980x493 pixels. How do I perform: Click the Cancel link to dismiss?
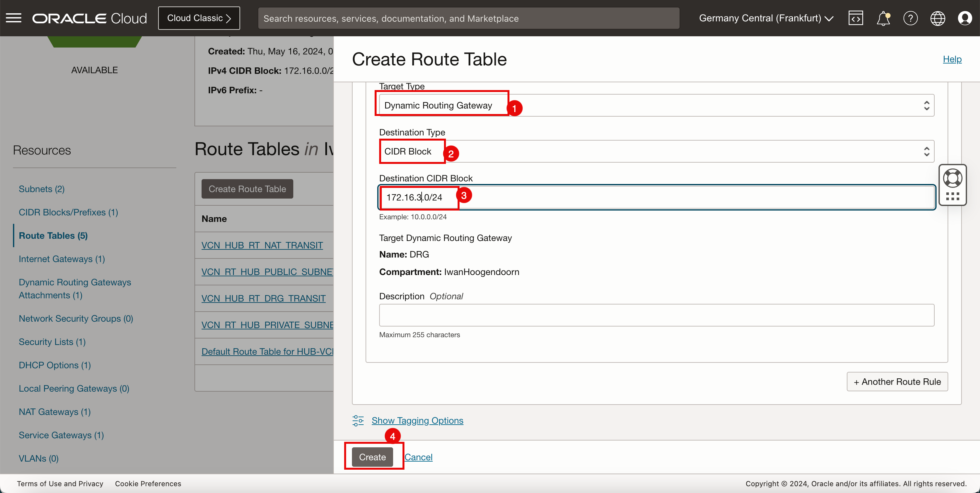click(x=418, y=457)
